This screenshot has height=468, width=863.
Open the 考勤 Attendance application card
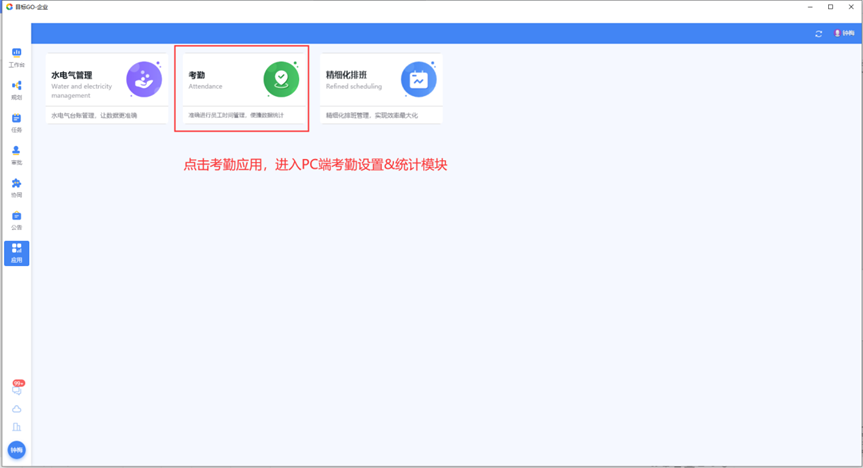click(x=242, y=88)
